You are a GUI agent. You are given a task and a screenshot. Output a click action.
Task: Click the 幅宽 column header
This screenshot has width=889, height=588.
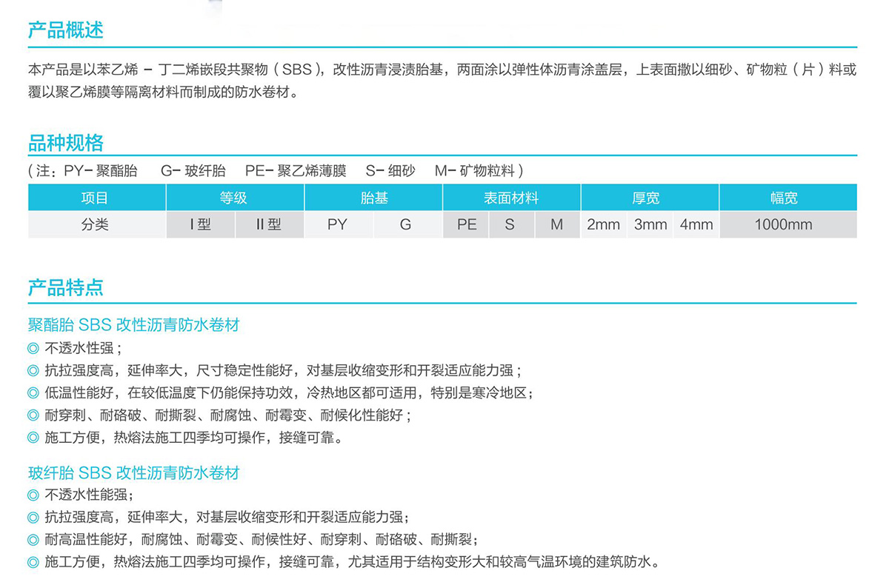[x=788, y=198]
